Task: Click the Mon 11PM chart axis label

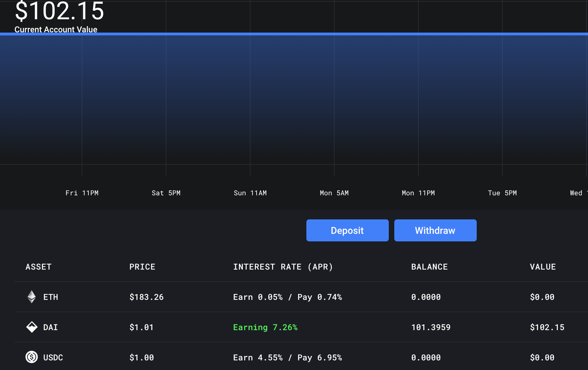Action: 418,193
